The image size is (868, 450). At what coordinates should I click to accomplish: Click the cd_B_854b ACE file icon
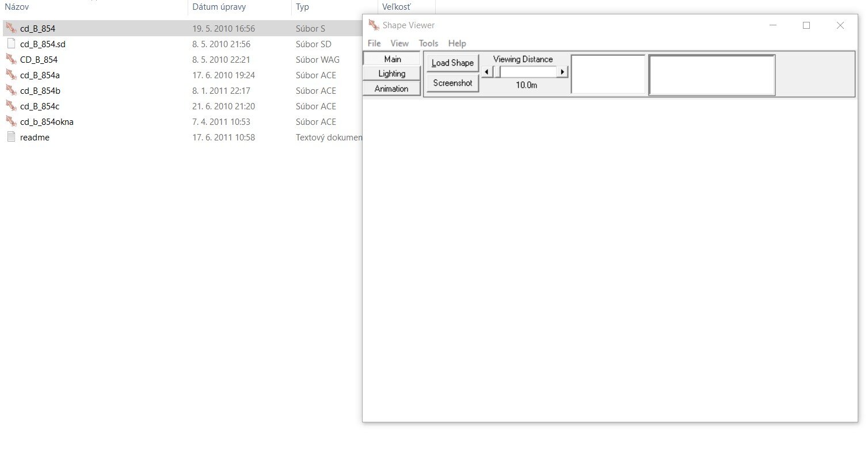(x=10, y=90)
